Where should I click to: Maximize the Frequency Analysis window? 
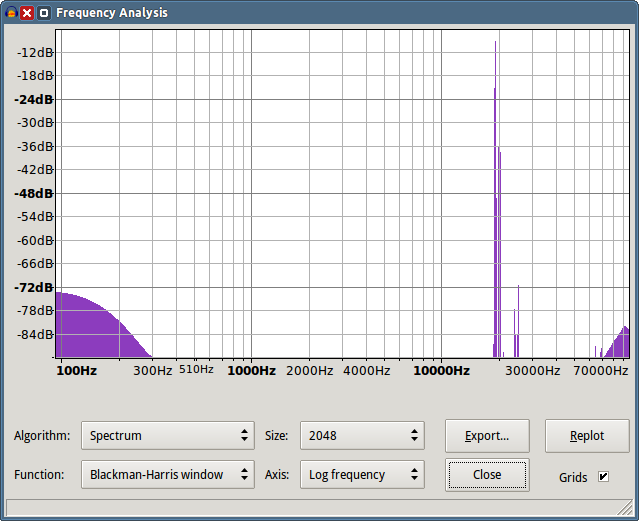click(x=44, y=13)
